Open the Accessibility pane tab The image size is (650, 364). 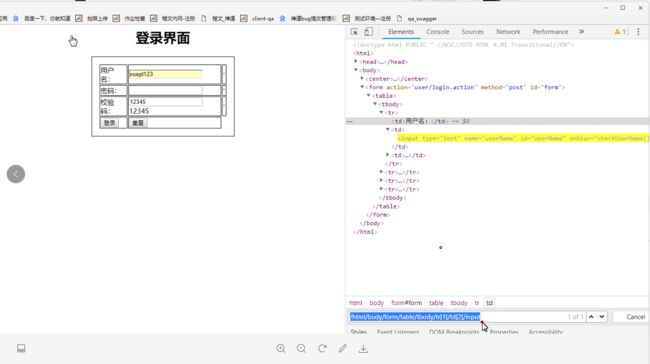click(x=546, y=332)
